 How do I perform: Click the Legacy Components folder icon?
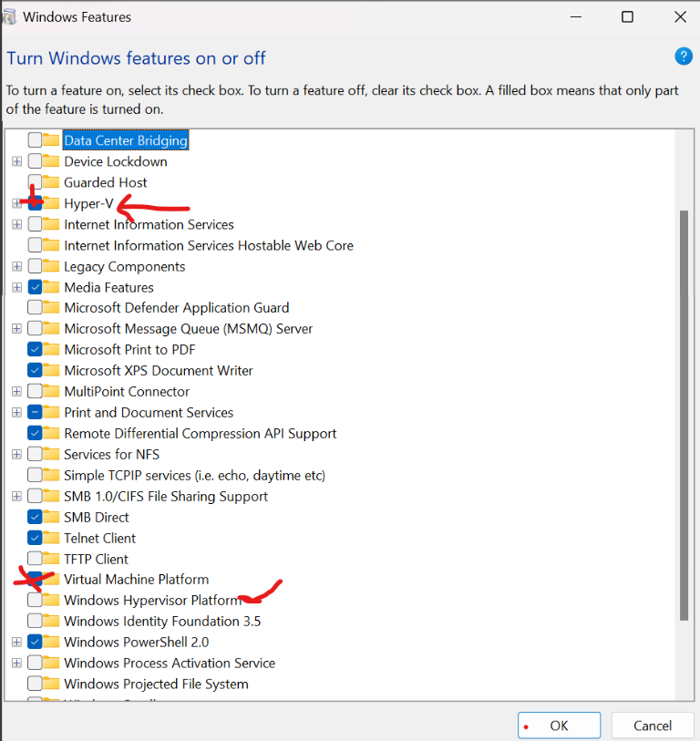(51, 266)
